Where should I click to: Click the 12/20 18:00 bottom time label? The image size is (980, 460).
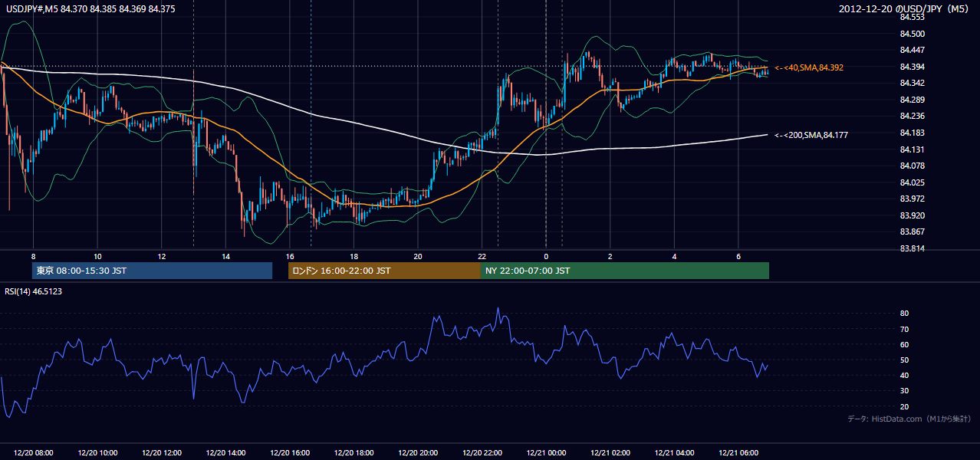(354, 453)
